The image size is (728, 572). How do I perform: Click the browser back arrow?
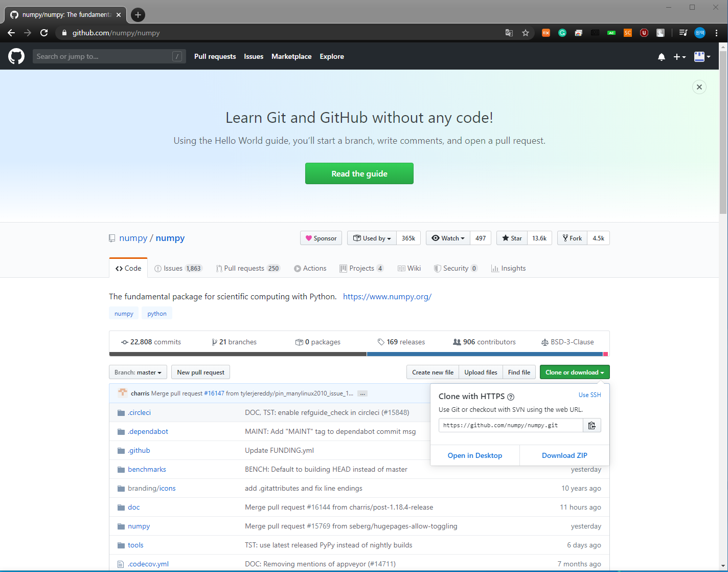coord(11,33)
